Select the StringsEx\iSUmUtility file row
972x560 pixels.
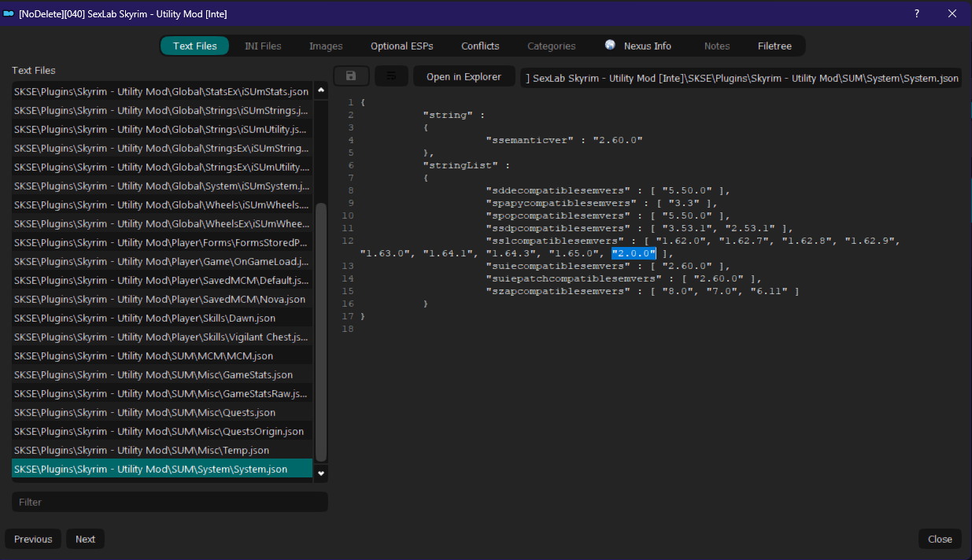click(x=162, y=168)
